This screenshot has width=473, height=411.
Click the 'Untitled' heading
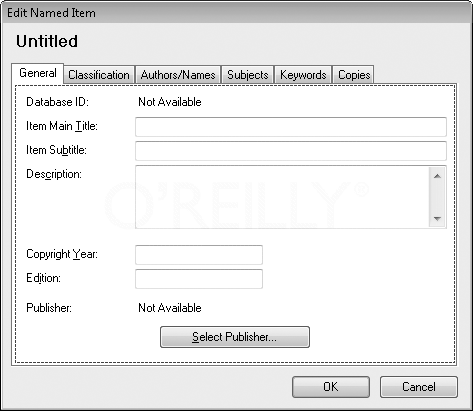[x=47, y=41]
